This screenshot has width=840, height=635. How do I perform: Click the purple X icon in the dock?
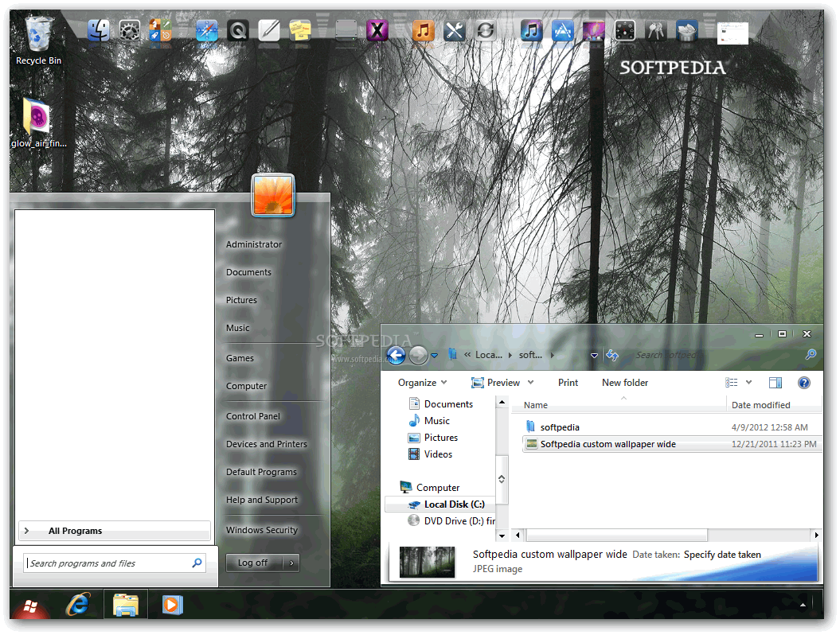coord(377,30)
